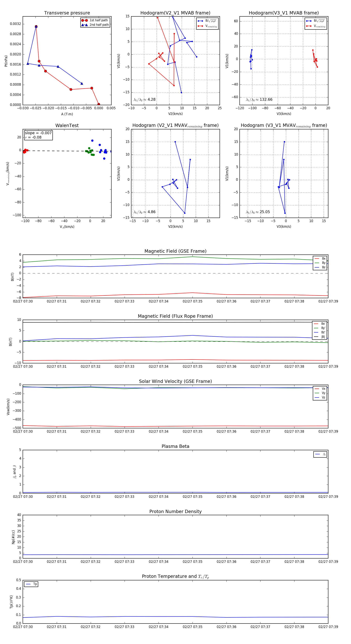Screen dimensions: 351x644
Task: Click the 'Proton Temperature and Te/Tp' title
Action: (x=175, y=576)
